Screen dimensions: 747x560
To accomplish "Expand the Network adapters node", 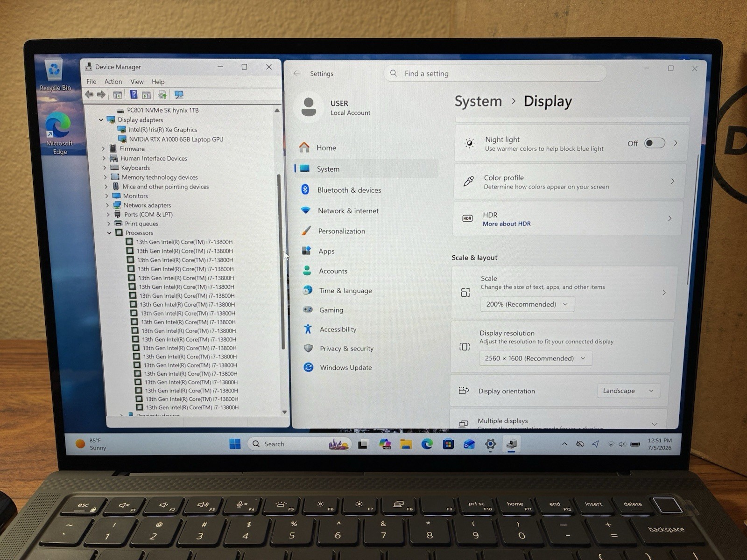I will 107,205.
